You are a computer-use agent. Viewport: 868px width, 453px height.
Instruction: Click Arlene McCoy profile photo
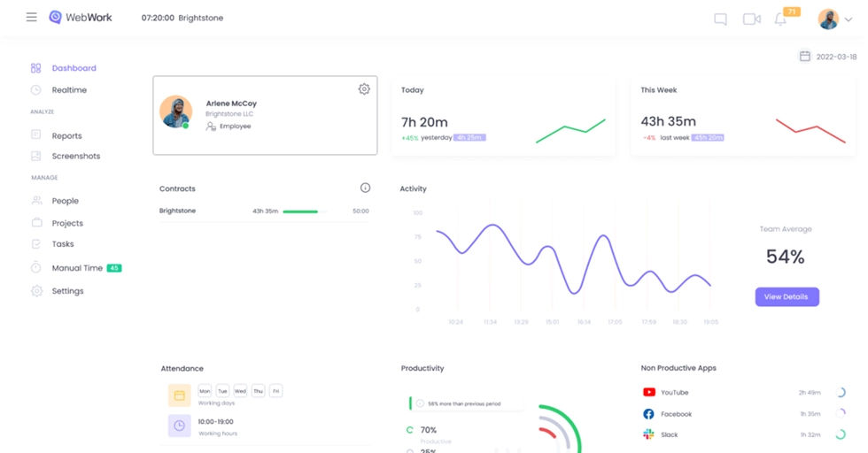click(176, 111)
